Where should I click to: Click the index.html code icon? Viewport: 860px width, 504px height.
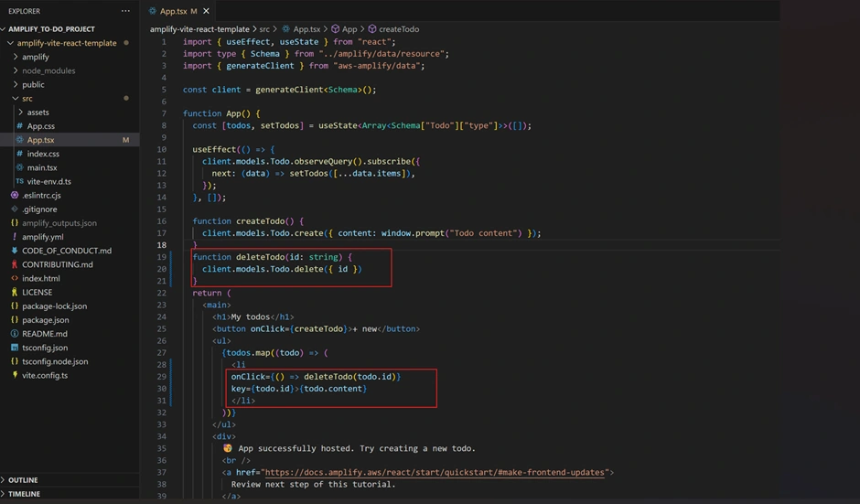[15, 278]
